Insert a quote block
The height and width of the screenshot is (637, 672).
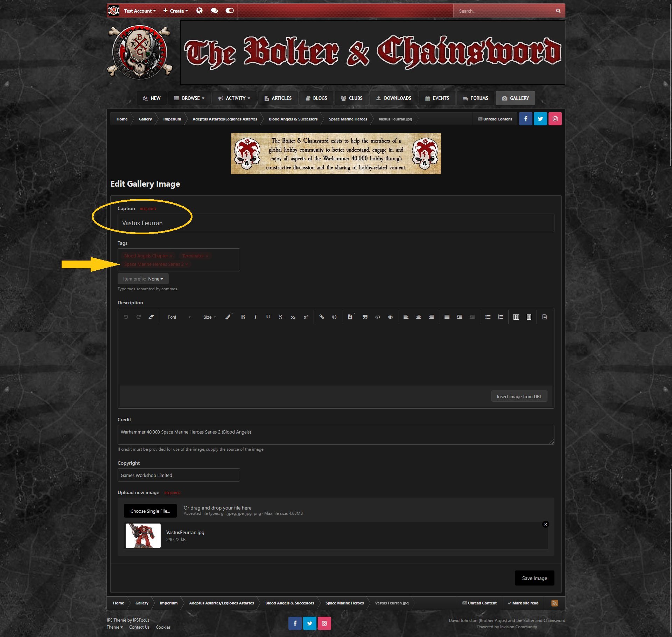pos(365,317)
